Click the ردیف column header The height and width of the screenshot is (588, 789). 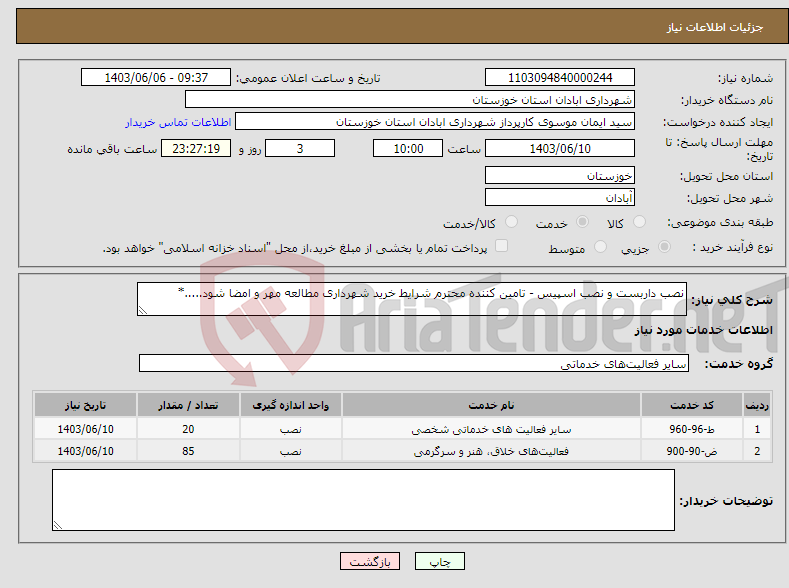(x=757, y=405)
